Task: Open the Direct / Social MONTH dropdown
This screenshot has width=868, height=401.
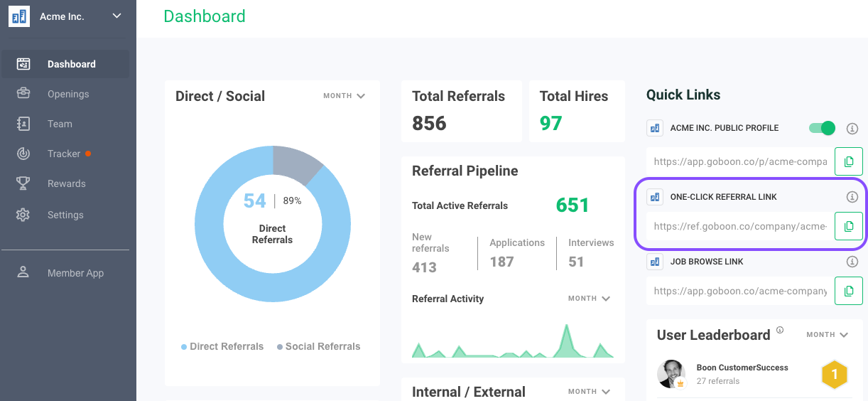Action: 344,96
